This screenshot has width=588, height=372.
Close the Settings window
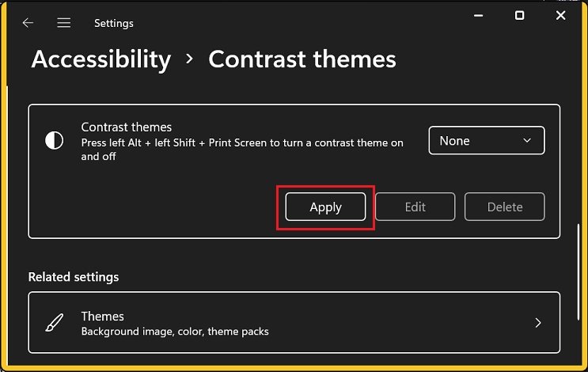(560, 15)
